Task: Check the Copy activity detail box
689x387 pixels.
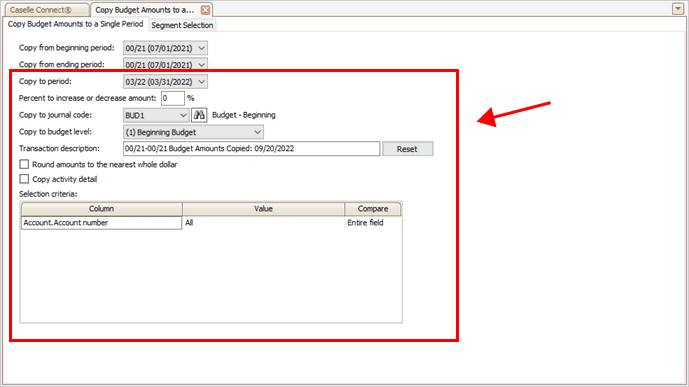Action: [24, 179]
